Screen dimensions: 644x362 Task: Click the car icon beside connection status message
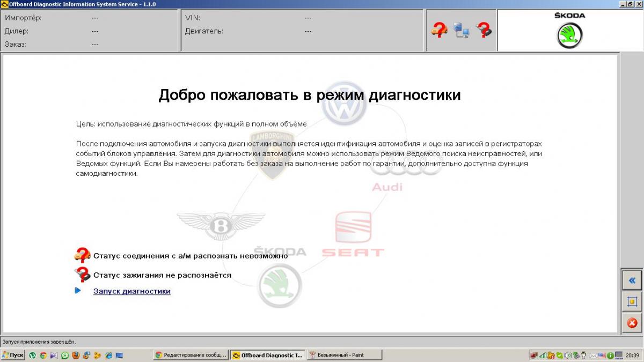(x=82, y=255)
